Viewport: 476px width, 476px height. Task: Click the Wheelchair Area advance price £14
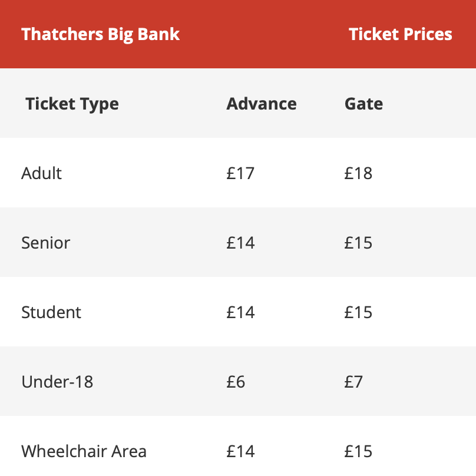click(x=240, y=451)
